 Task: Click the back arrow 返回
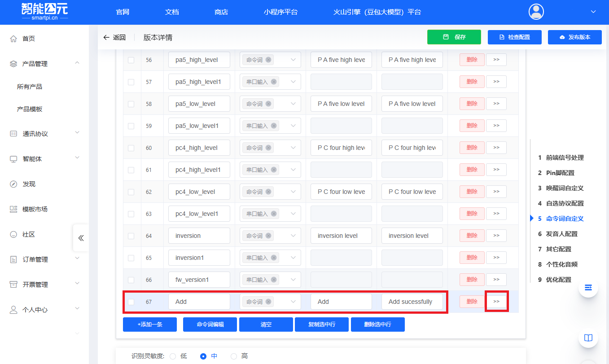coord(114,38)
